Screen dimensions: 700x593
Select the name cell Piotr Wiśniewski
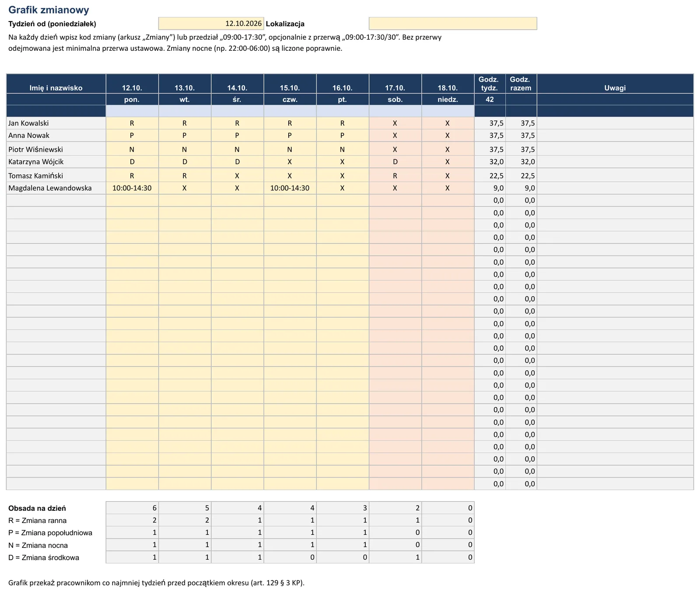pyautogui.click(x=56, y=149)
